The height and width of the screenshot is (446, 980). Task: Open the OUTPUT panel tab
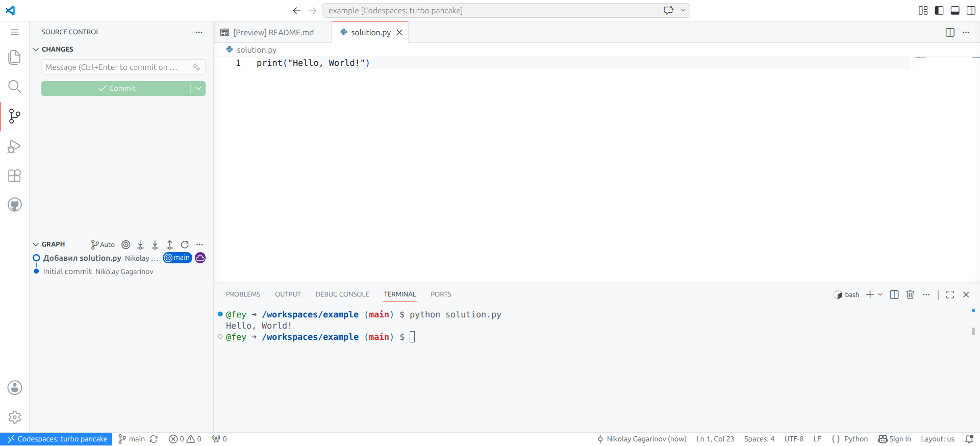tap(288, 294)
